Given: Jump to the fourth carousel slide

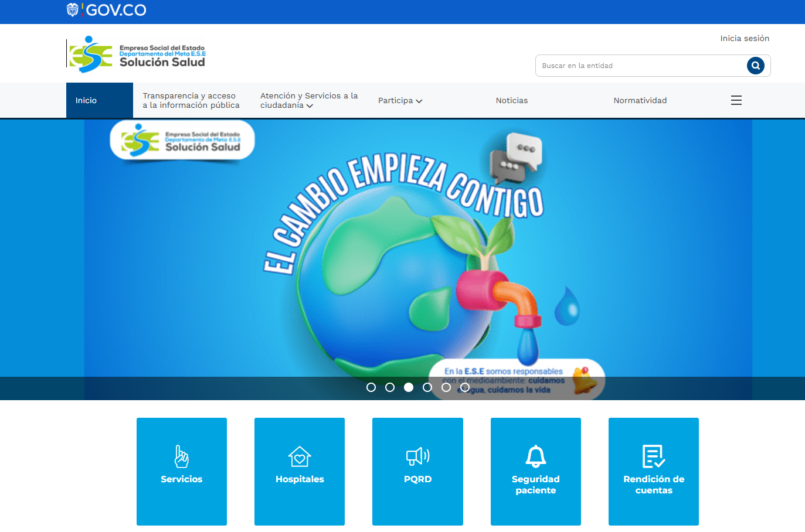Looking at the screenshot, I should [x=427, y=387].
